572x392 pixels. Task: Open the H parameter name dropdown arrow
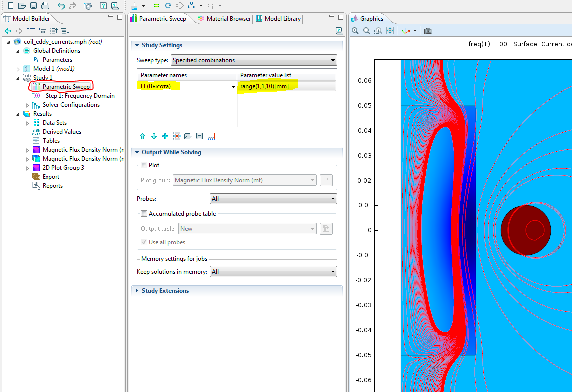click(x=233, y=86)
